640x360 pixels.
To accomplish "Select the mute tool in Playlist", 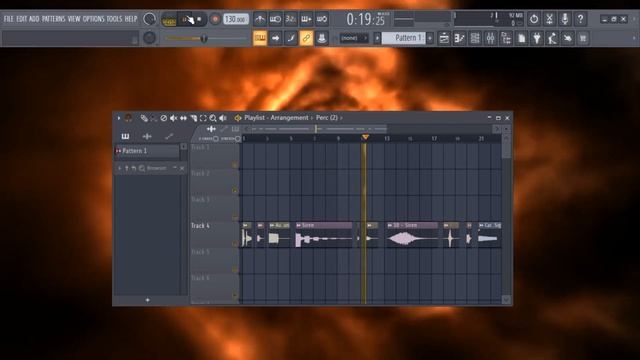I will [x=173, y=118].
